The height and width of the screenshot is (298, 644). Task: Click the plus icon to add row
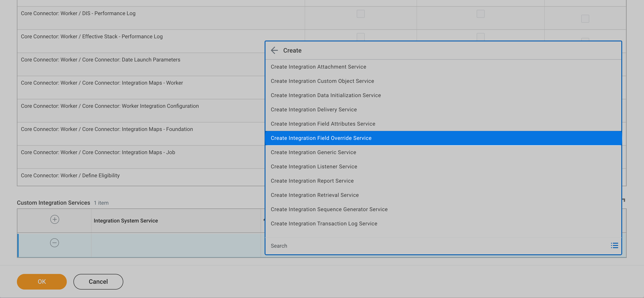(x=55, y=219)
